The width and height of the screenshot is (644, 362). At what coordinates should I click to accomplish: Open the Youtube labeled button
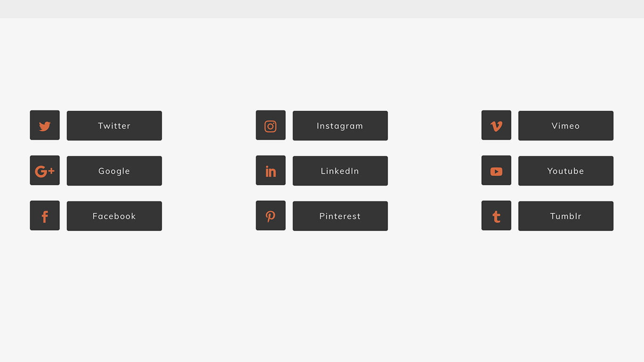[x=566, y=171]
